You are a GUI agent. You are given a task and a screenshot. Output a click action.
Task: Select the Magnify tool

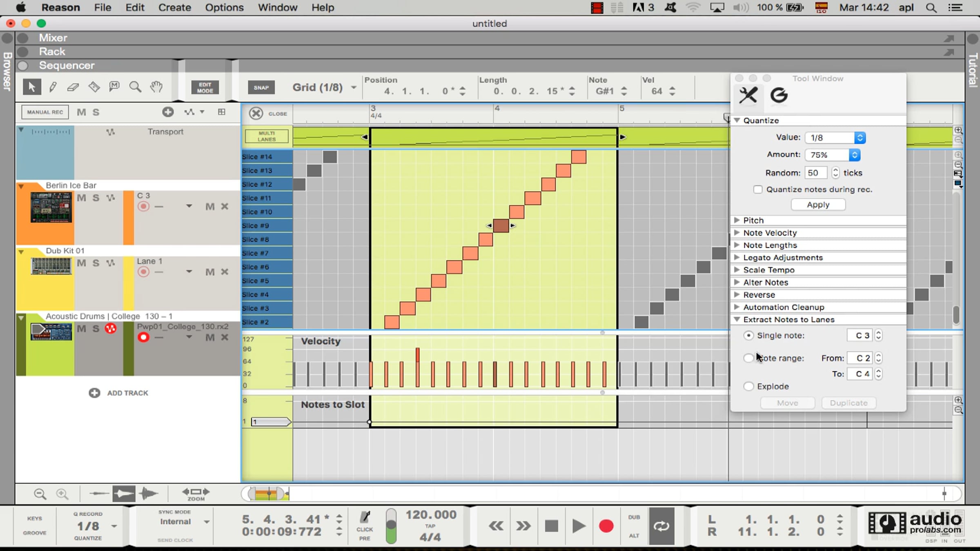135,87
